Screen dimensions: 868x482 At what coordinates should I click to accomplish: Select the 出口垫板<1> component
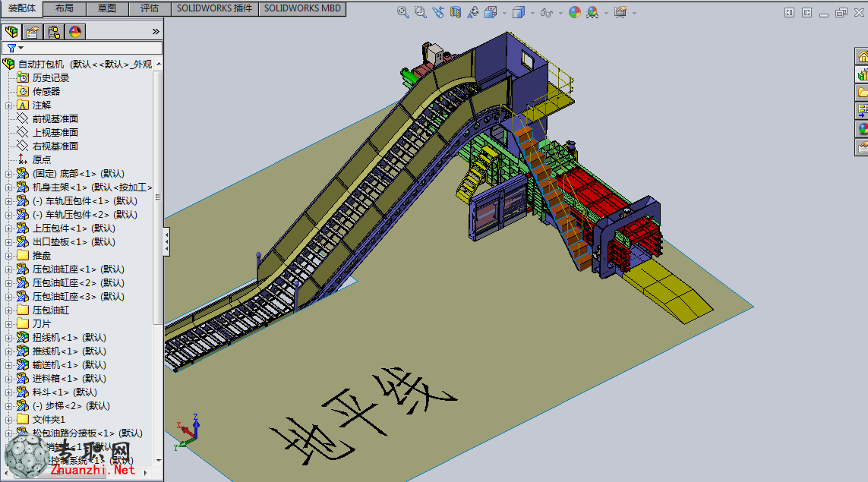(x=74, y=242)
